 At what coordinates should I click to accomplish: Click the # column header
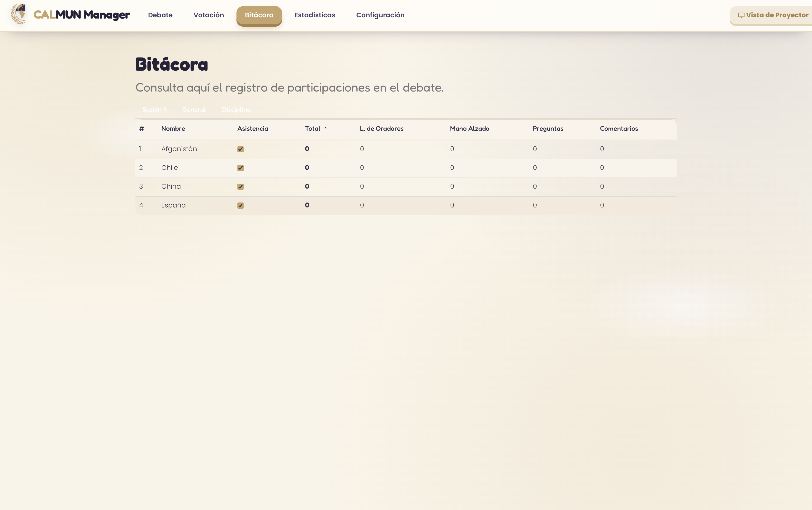tap(142, 129)
